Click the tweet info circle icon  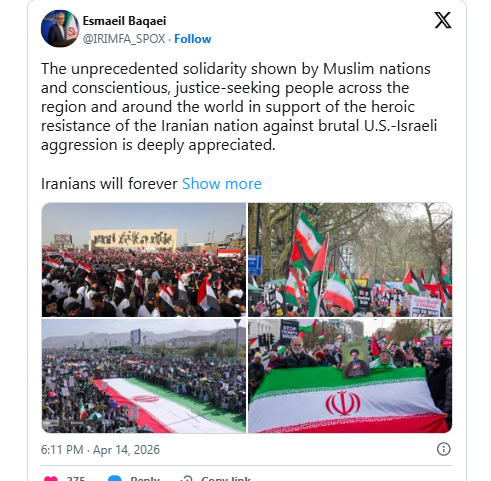tap(443, 449)
